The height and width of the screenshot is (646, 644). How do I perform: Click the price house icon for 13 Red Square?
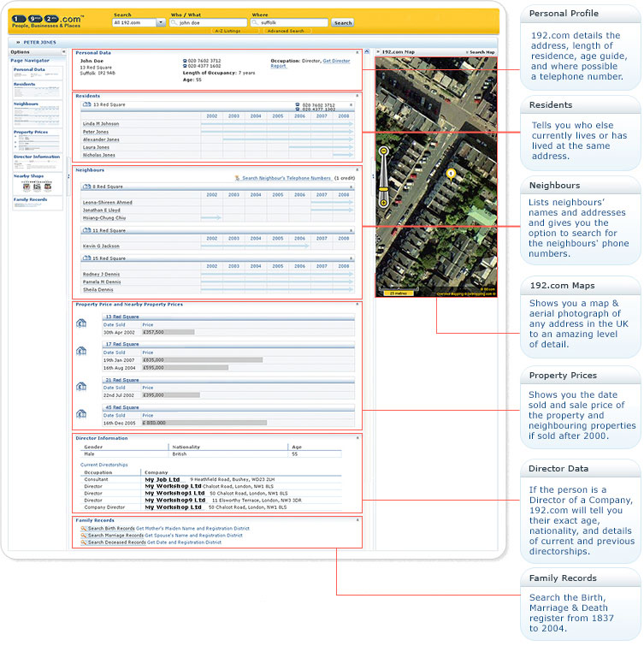click(x=81, y=323)
